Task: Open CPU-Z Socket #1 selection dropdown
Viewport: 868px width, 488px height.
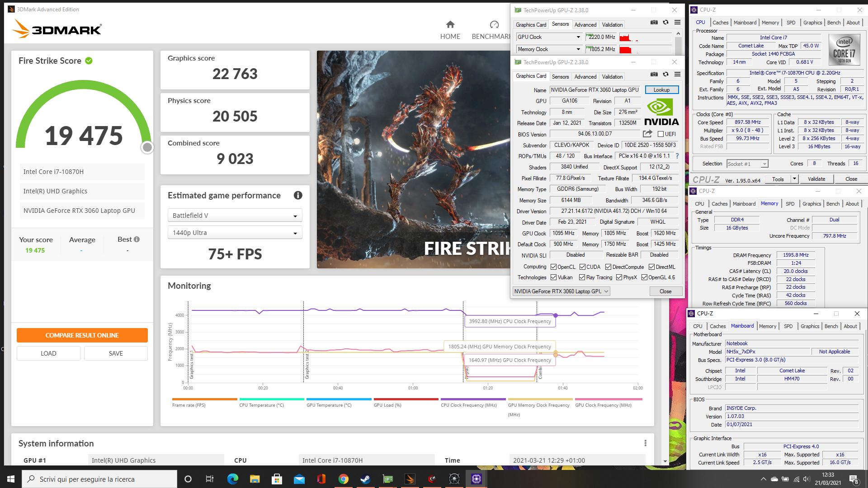Action: 747,164
